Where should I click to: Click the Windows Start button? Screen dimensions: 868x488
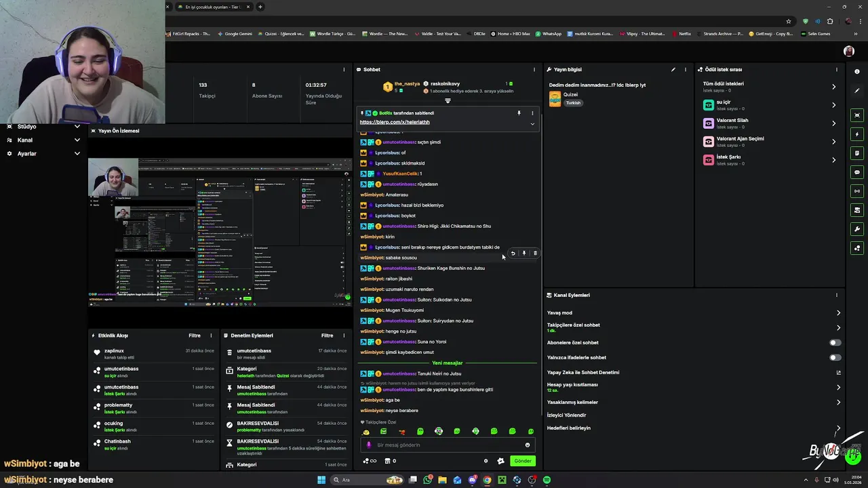point(321,480)
